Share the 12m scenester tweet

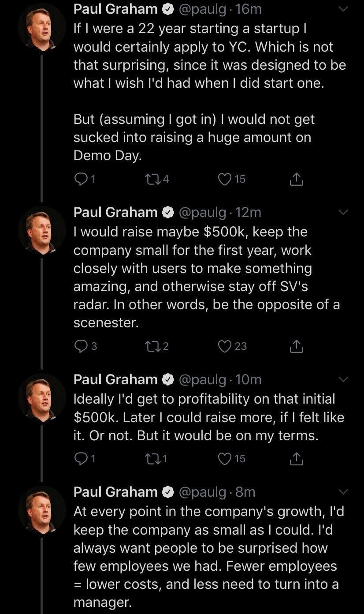click(x=297, y=347)
